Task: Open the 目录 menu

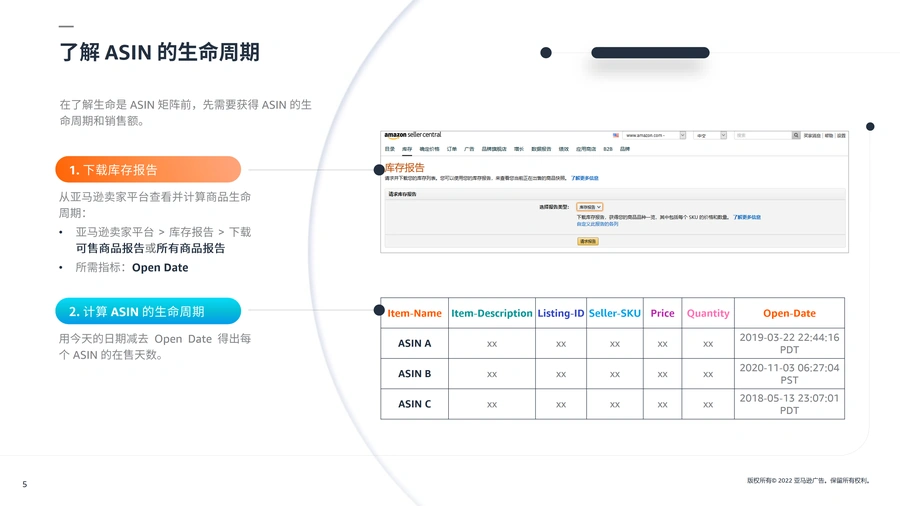Action: click(x=390, y=149)
